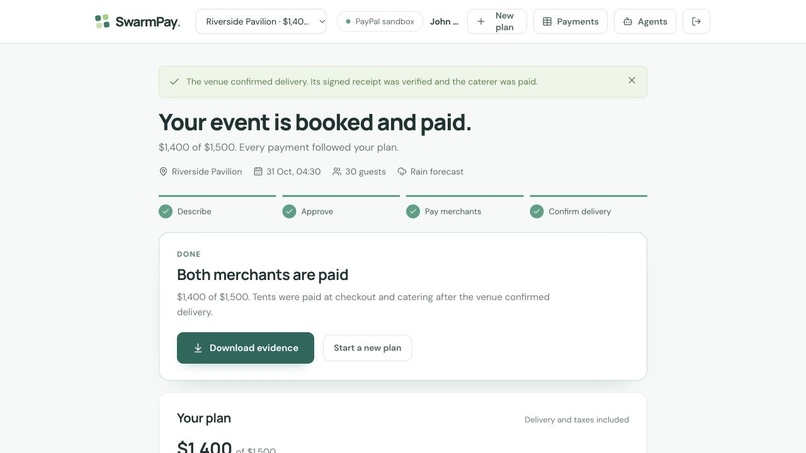Click the Pay merchants checkmark circle

(413, 211)
